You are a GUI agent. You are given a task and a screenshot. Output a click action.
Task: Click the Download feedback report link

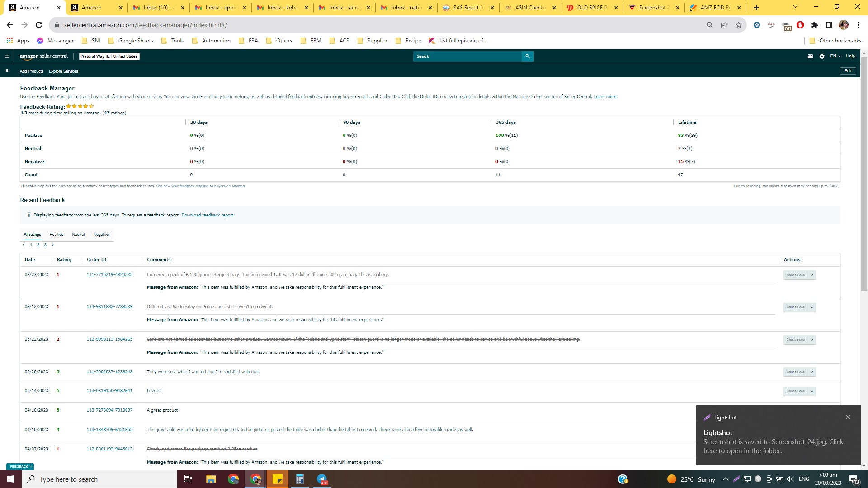point(208,215)
